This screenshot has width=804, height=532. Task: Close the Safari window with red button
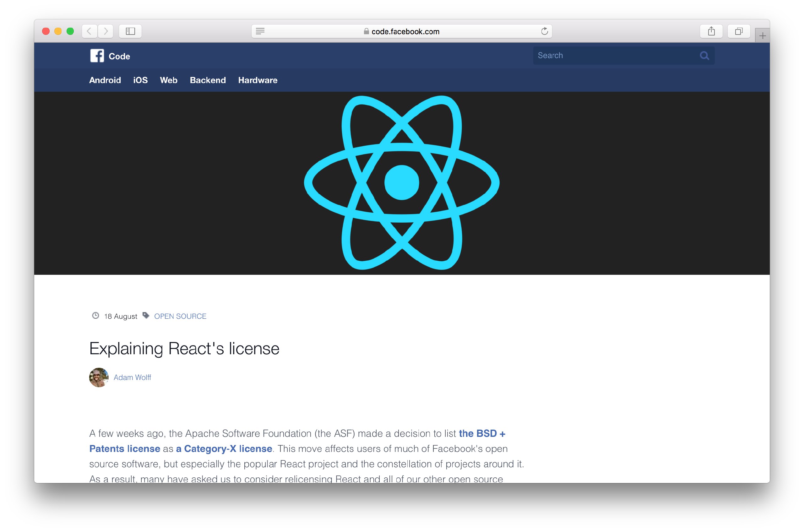tap(46, 31)
